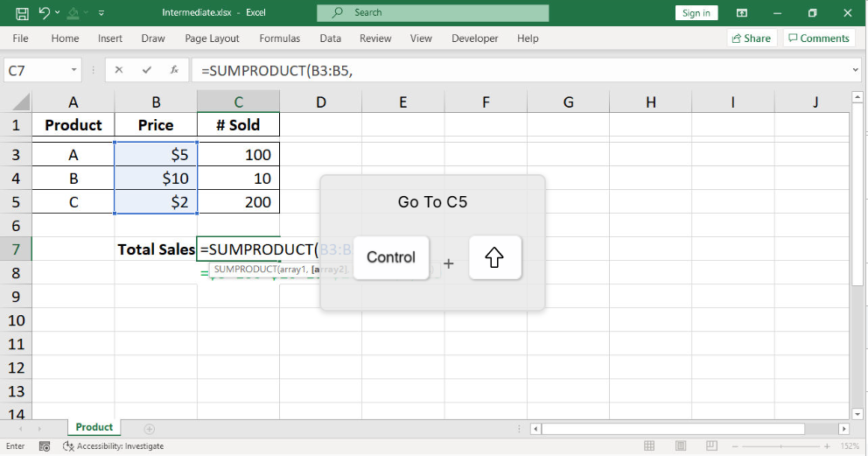Click the zoom slider in status bar
Image resolution: width=868 pixels, height=456 pixels.
click(x=780, y=446)
